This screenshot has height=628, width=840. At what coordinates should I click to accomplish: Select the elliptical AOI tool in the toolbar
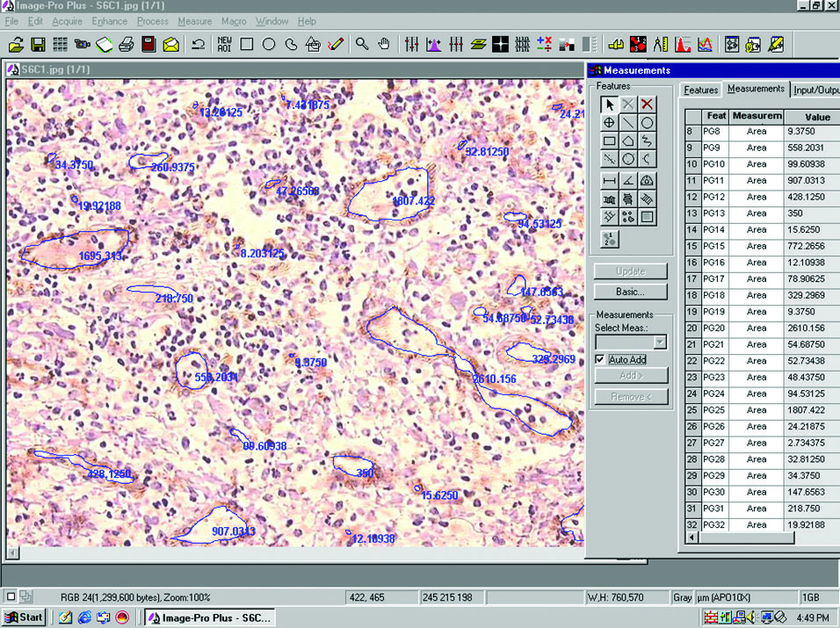[269, 44]
